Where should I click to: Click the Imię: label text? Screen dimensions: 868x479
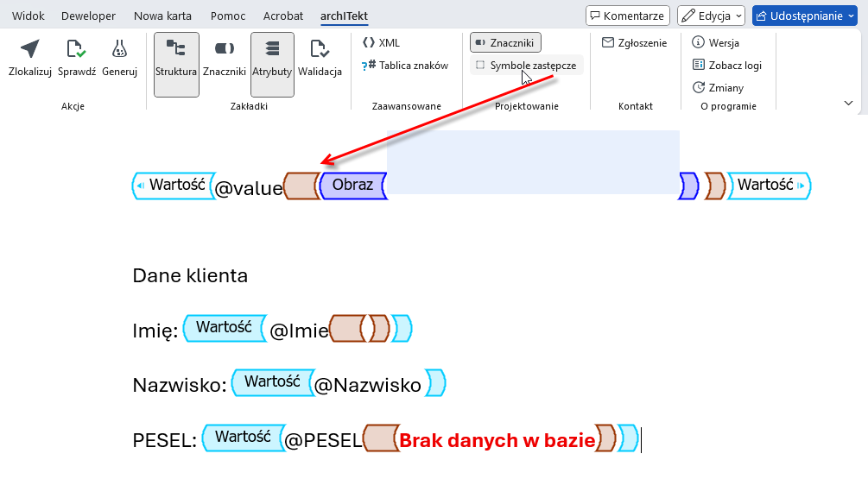155,331
